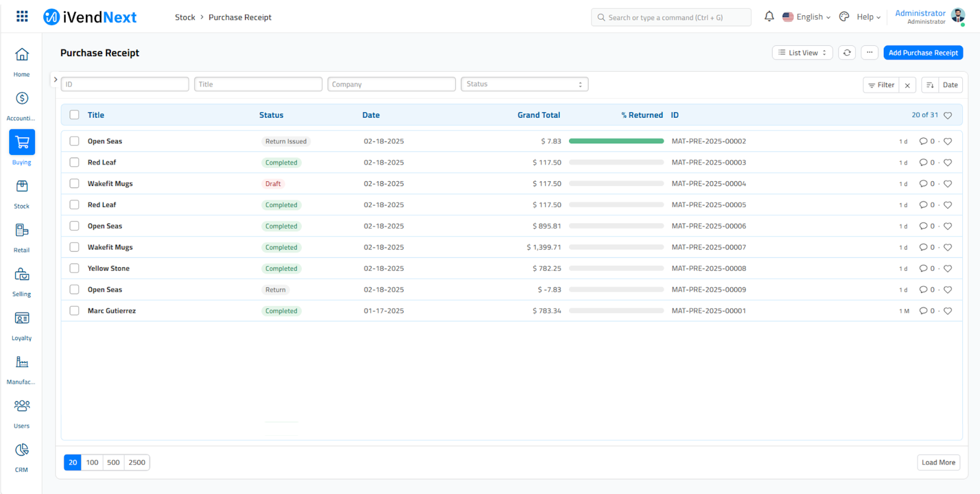Click Add Purchase Receipt button

click(922, 53)
